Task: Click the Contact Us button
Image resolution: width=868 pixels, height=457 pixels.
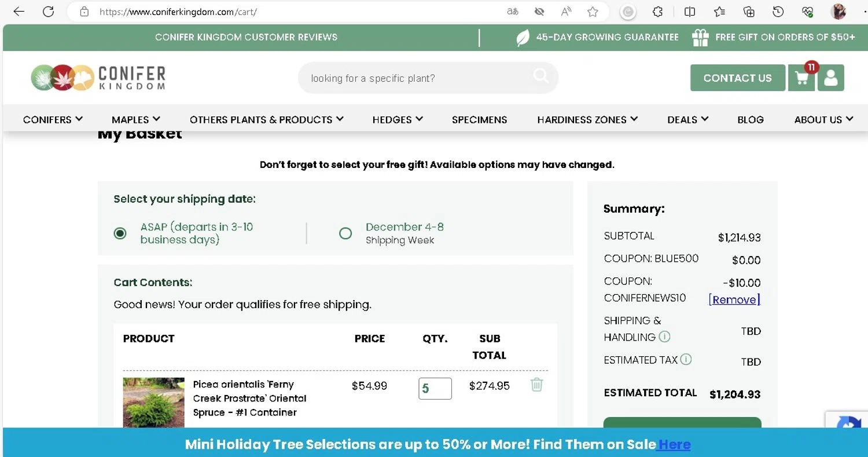Action: pyautogui.click(x=737, y=78)
